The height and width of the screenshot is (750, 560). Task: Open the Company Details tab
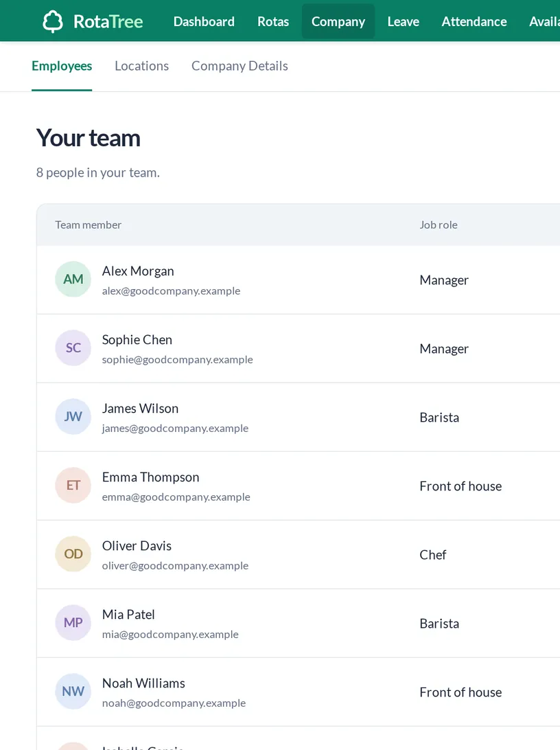pos(240,66)
